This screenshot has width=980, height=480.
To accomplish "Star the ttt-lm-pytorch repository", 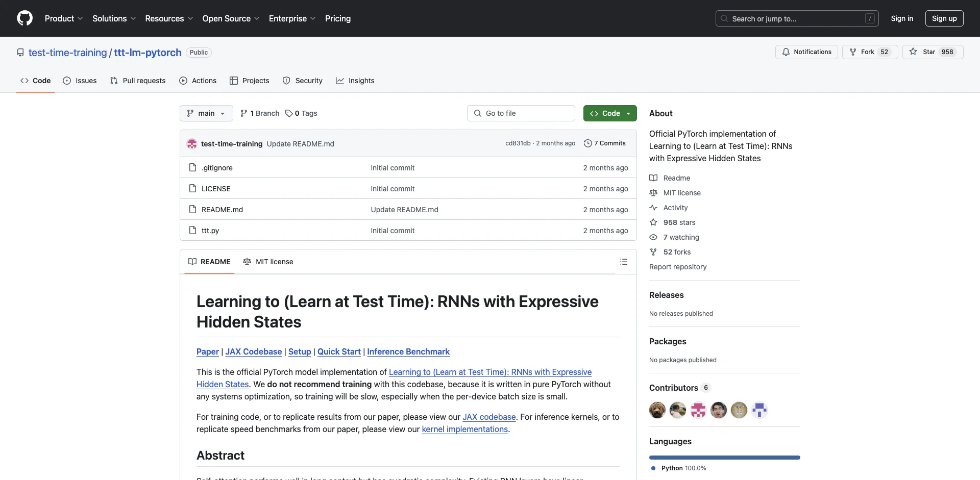I will pyautogui.click(x=933, y=52).
